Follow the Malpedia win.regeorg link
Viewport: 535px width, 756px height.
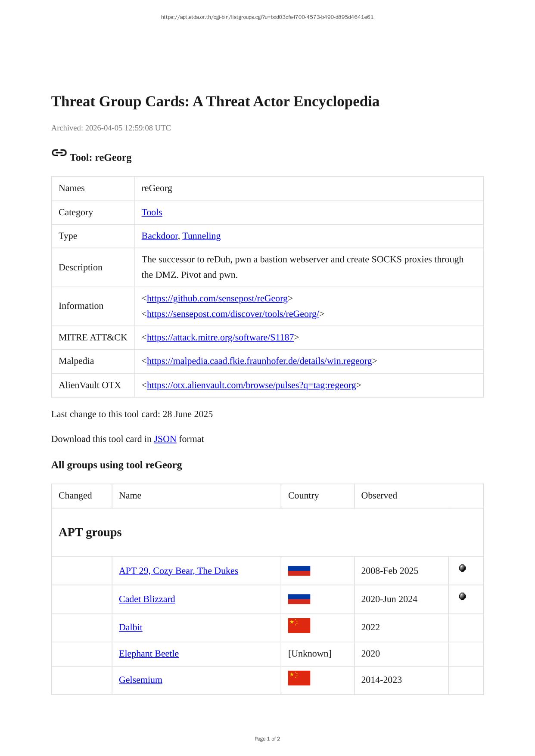point(259,361)
